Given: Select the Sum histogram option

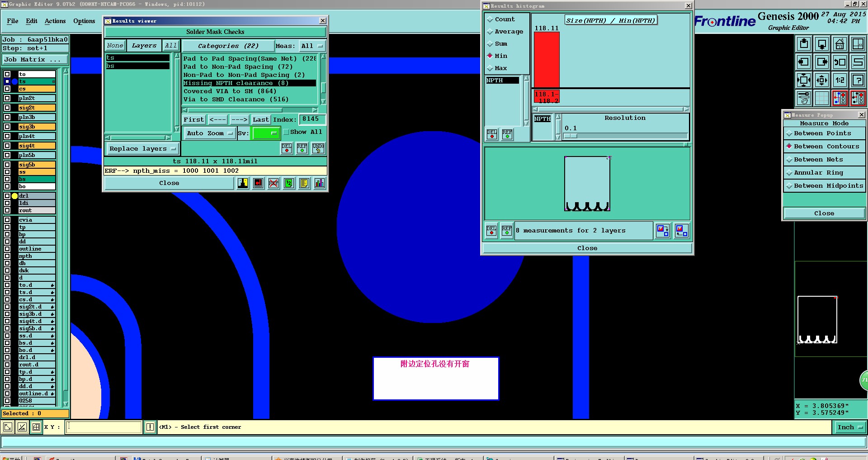Looking at the screenshot, I should 497,44.
